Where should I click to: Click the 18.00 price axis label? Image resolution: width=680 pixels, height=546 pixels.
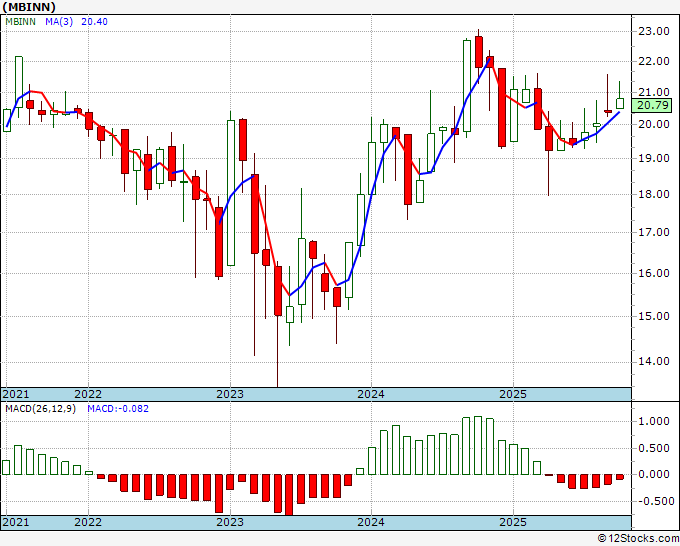654,194
